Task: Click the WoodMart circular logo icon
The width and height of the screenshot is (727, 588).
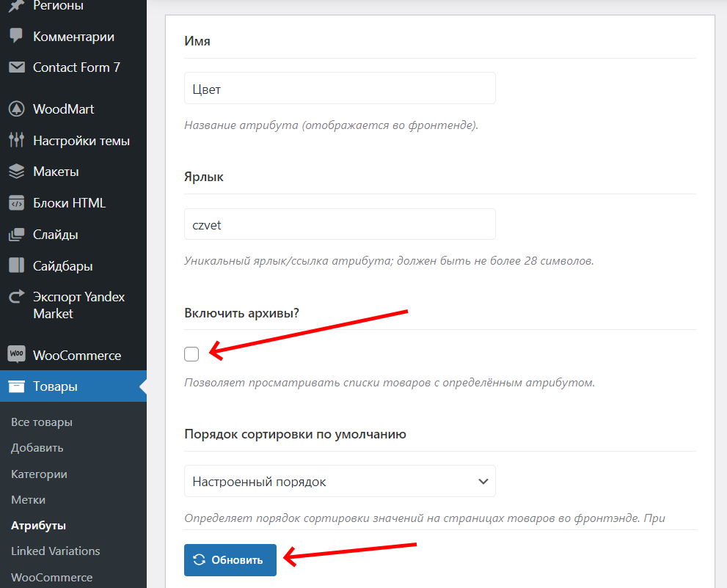Action: [x=16, y=109]
